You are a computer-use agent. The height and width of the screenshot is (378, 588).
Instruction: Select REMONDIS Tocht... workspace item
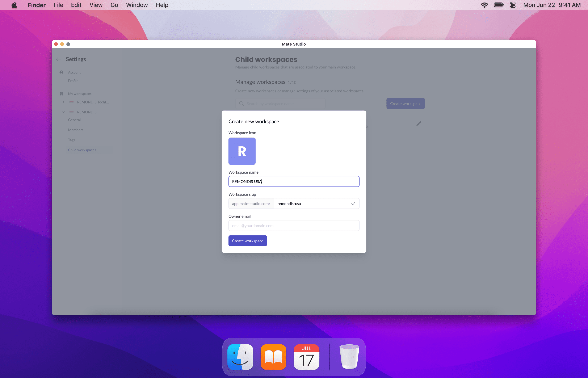pyautogui.click(x=93, y=102)
